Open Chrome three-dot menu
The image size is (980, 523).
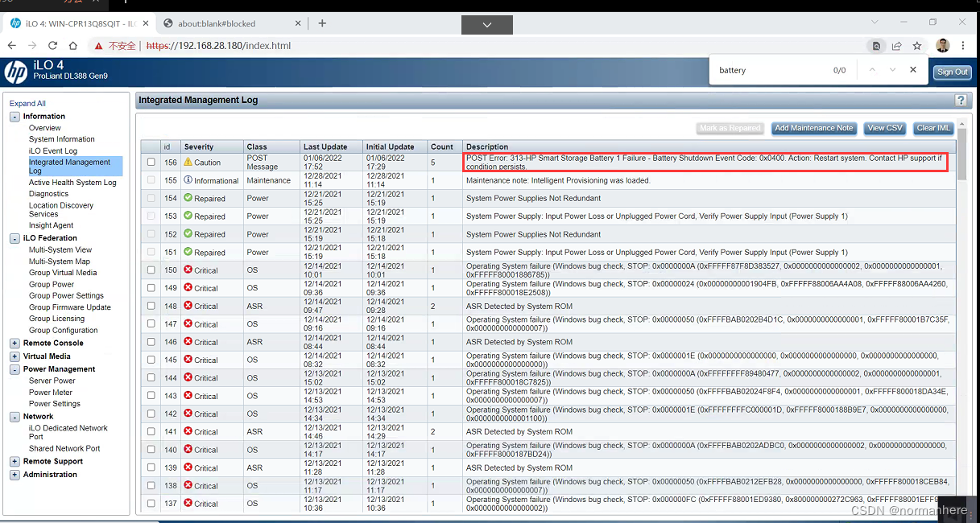click(x=963, y=46)
